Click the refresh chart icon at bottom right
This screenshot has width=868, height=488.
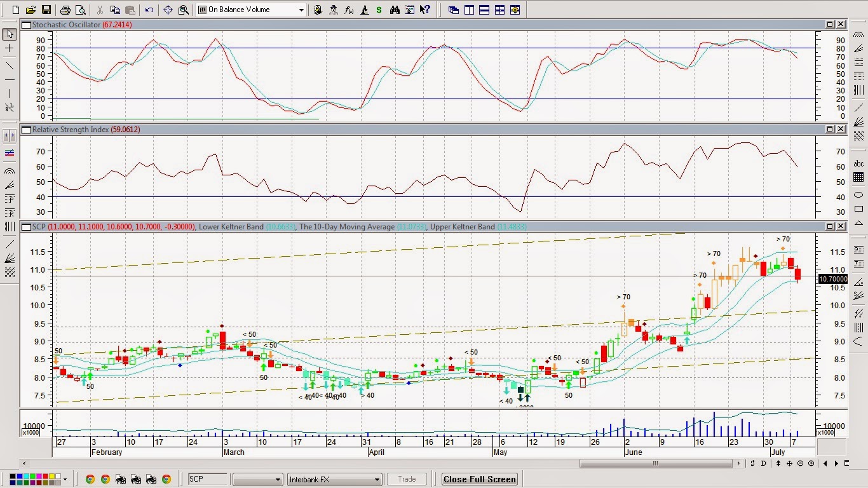click(752, 463)
